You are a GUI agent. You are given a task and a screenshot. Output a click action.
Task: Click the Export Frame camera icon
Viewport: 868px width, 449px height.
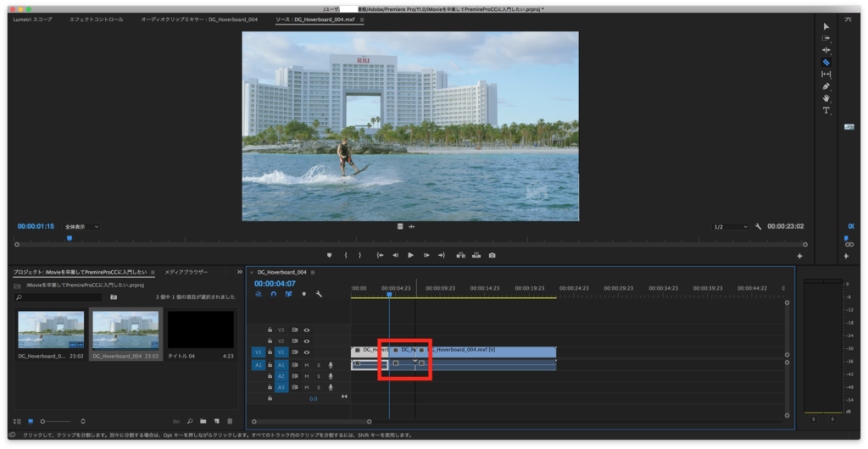(492, 255)
